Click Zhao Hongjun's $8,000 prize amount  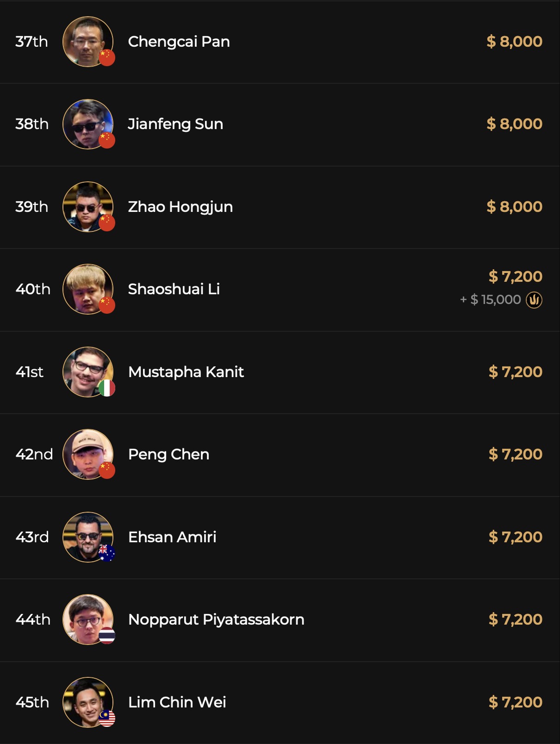(x=514, y=206)
